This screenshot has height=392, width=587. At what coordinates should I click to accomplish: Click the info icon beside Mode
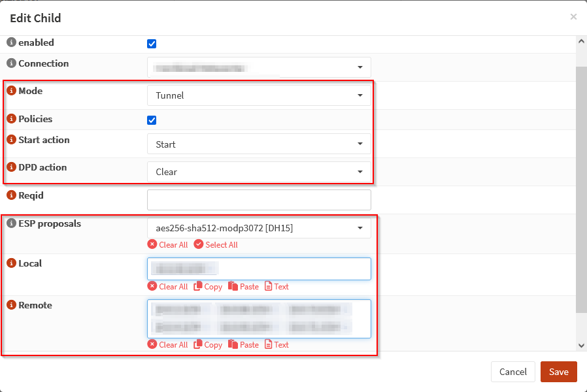coord(11,91)
